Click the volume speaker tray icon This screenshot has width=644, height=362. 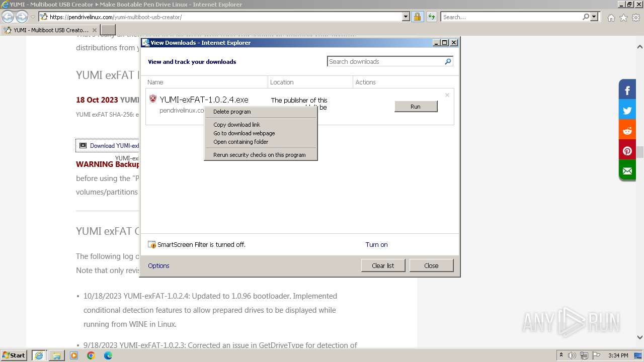[572, 355]
